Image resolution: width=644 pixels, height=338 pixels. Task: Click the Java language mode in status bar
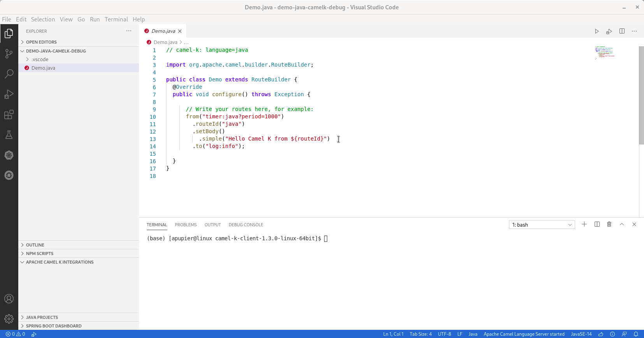click(x=473, y=334)
